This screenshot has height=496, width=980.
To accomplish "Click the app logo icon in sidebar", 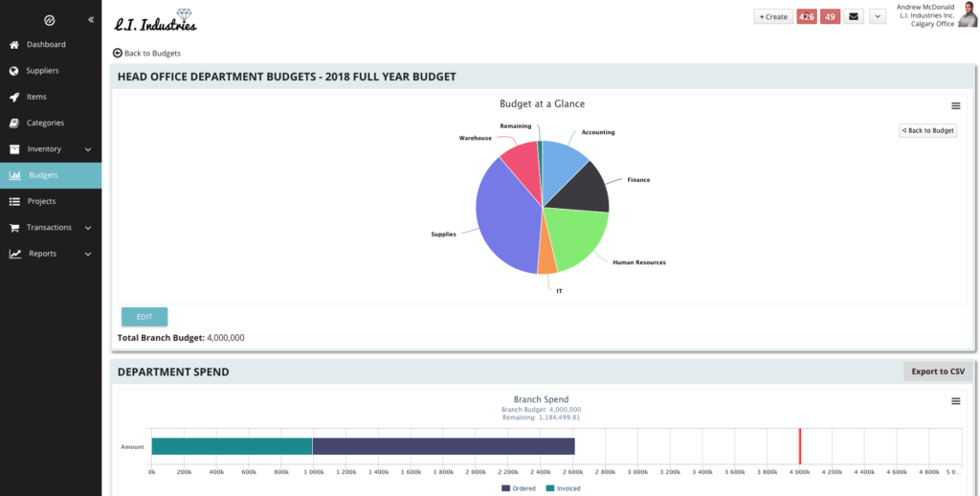I will tap(50, 21).
